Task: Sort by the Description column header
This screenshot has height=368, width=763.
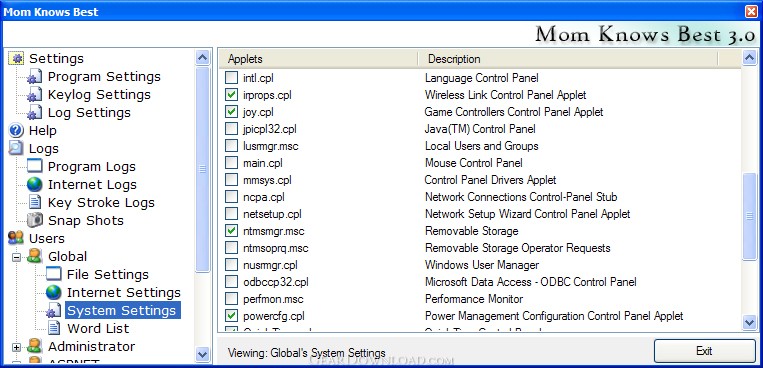Action: click(x=567, y=59)
